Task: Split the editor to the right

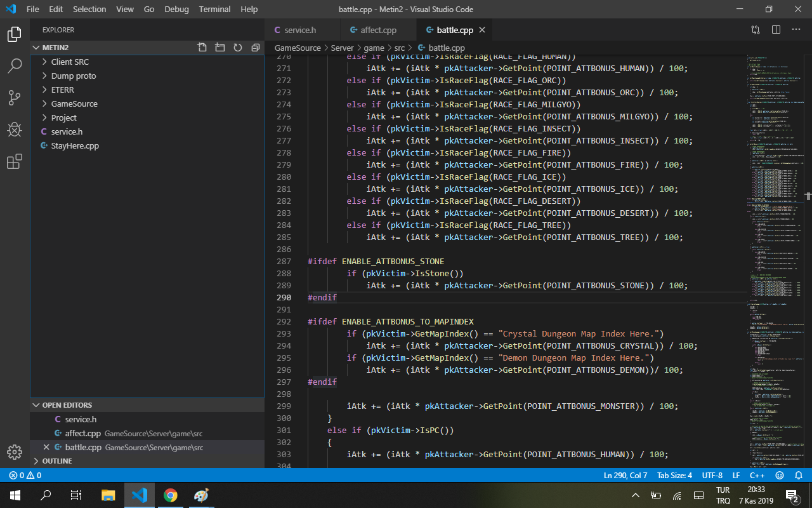Action: coord(776,30)
